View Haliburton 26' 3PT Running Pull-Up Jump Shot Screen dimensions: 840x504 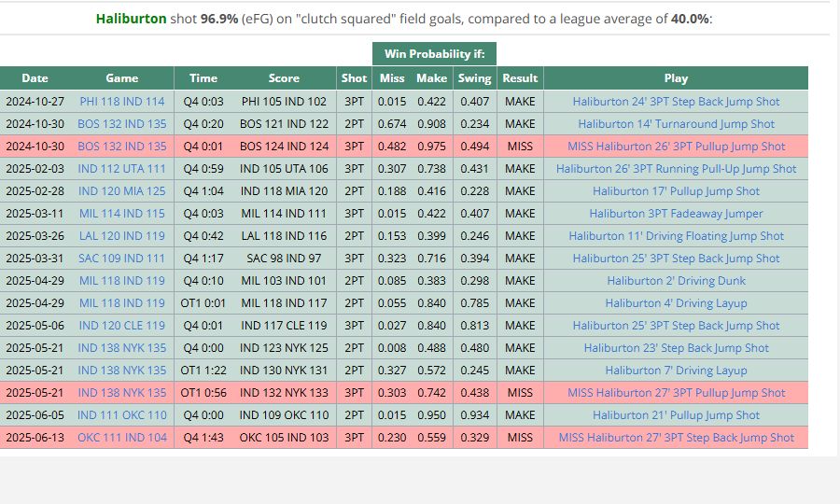[x=676, y=169]
